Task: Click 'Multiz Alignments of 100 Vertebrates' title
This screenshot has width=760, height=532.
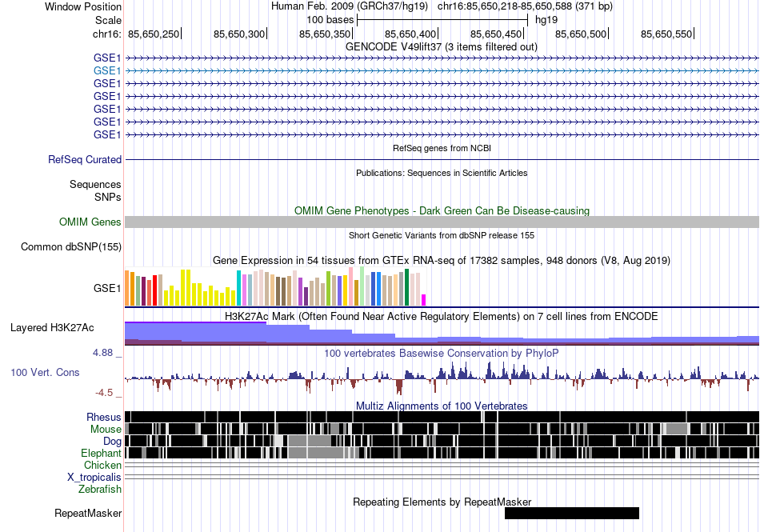Action: pos(442,406)
